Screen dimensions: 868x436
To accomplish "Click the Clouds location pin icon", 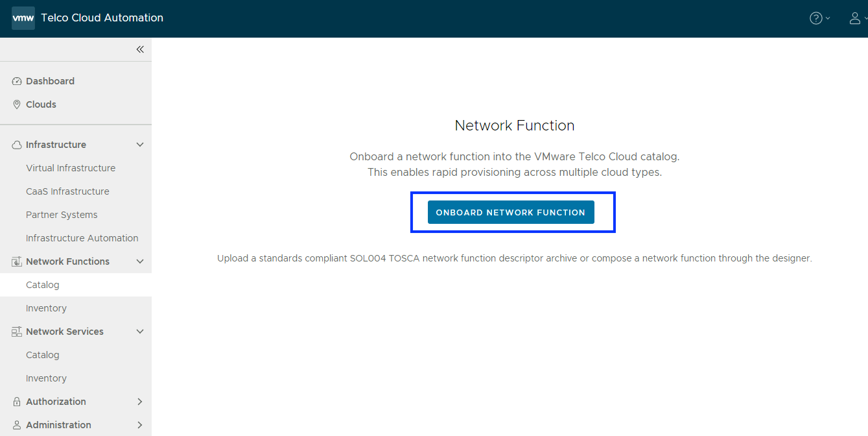I will [x=17, y=104].
